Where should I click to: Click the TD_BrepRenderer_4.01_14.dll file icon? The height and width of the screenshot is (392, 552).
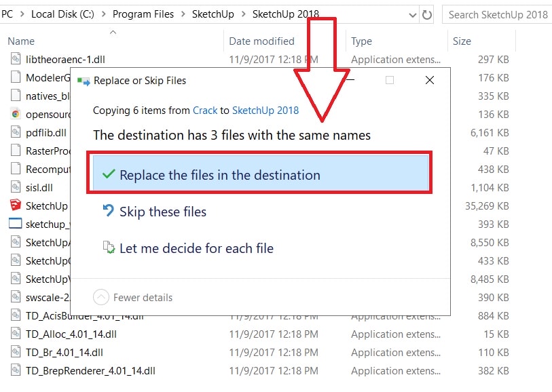coord(16,370)
